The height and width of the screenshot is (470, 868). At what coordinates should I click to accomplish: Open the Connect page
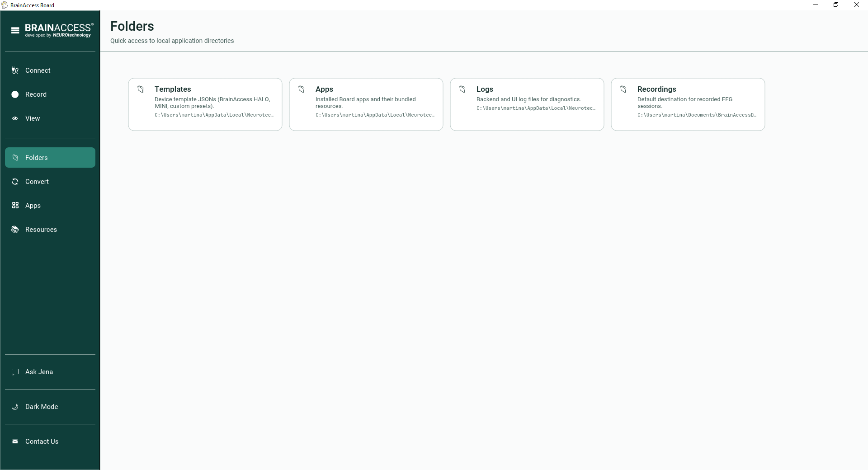[50, 70]
